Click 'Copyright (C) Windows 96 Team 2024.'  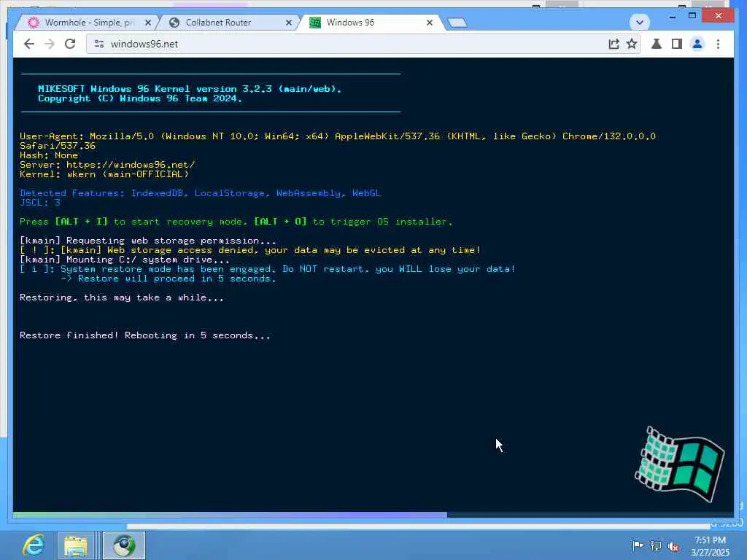point(140,98)
